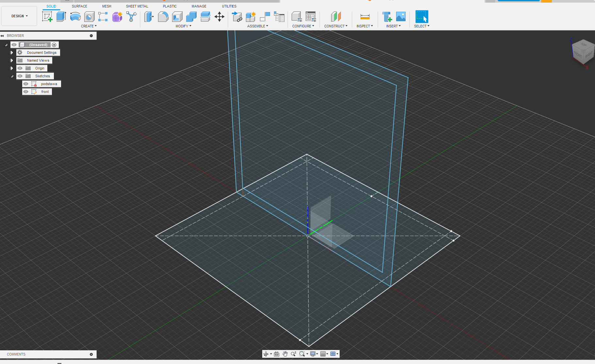Activate the Move/Copy tool
Viewport: 595px width, 364px height.
point(219,17)
